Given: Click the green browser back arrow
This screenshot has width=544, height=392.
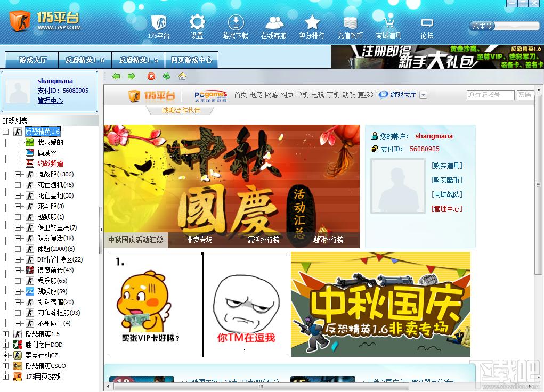Looking at the screenshot, I should (116, 76).
